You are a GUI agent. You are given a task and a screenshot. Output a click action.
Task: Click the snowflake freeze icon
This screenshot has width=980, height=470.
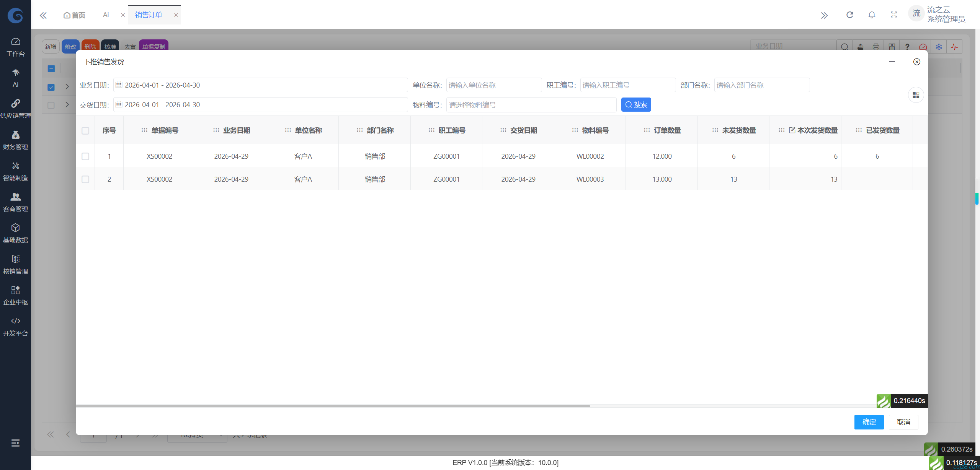[939, 47]
